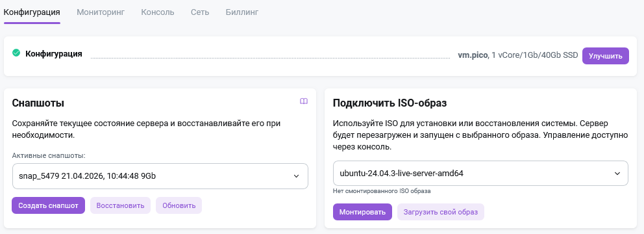Click the Восстановить snapshot button
This screenshot has height=234, width=644.
tap(120, 205)
